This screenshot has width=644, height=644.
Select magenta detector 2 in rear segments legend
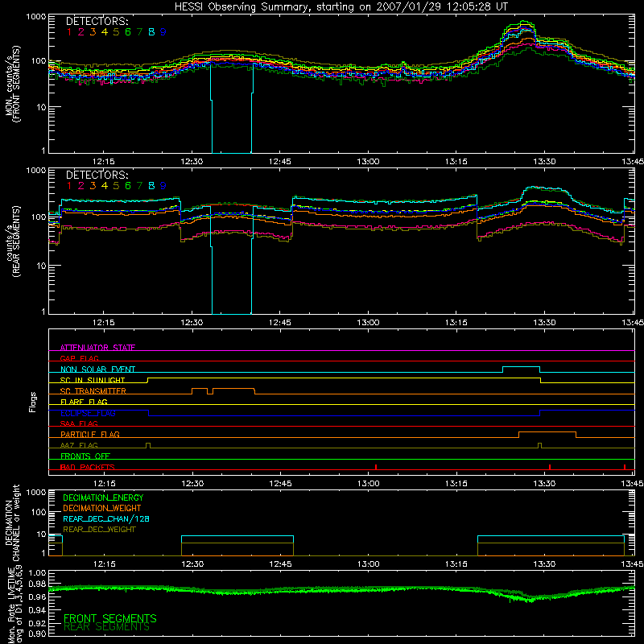click(x=81, y=186)
